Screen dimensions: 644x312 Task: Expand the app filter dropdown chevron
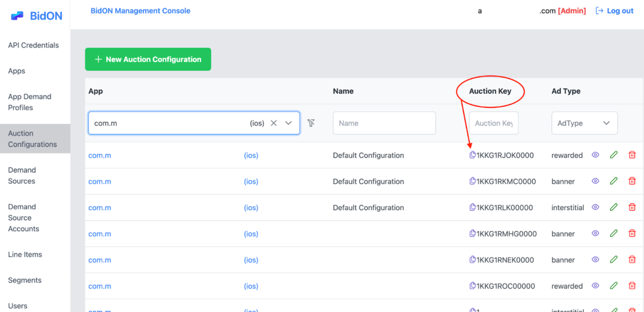[x=288, y=123]
